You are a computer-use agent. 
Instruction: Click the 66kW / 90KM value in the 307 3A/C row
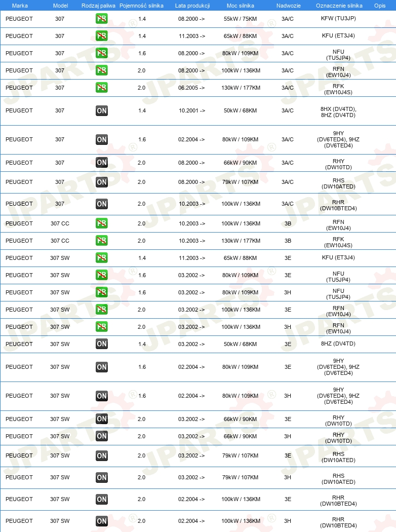point(240,163)
